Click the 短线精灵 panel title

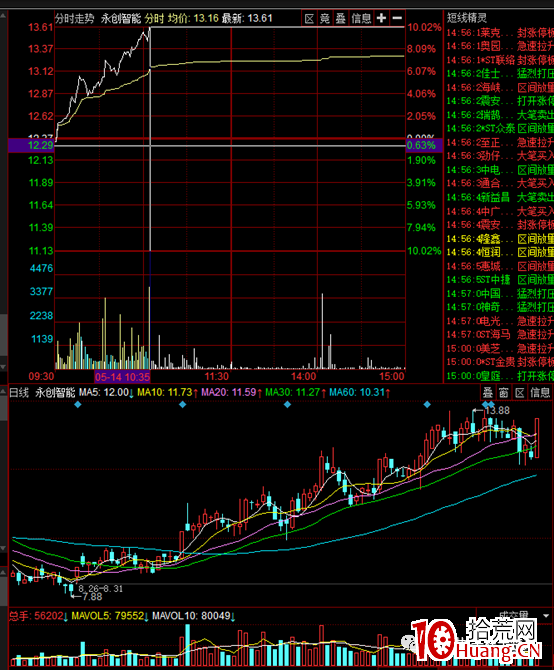(x=466, y=18)
